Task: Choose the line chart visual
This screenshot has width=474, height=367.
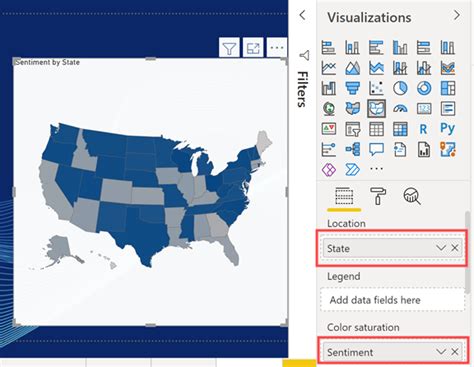Action: coord(329,68)
